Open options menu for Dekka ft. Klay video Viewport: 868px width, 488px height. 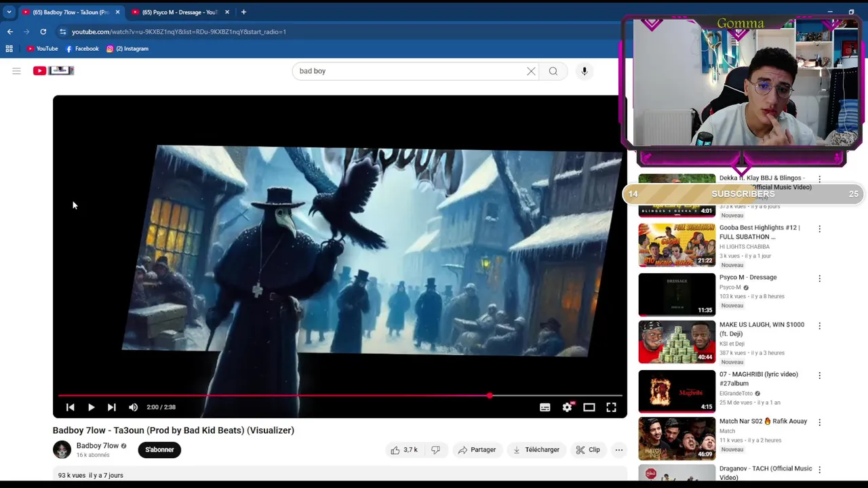point(819,180)
